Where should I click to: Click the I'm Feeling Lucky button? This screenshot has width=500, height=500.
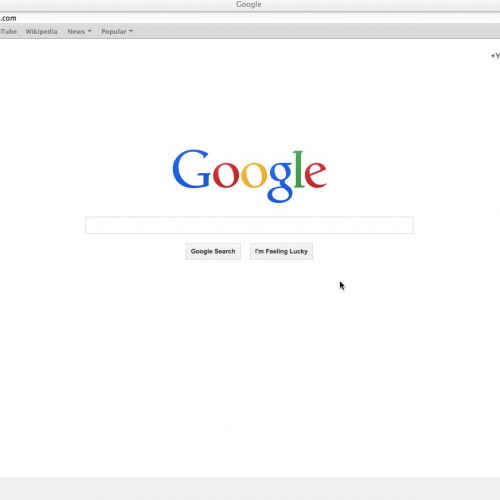pyautogui.click(x=281, y=251)
